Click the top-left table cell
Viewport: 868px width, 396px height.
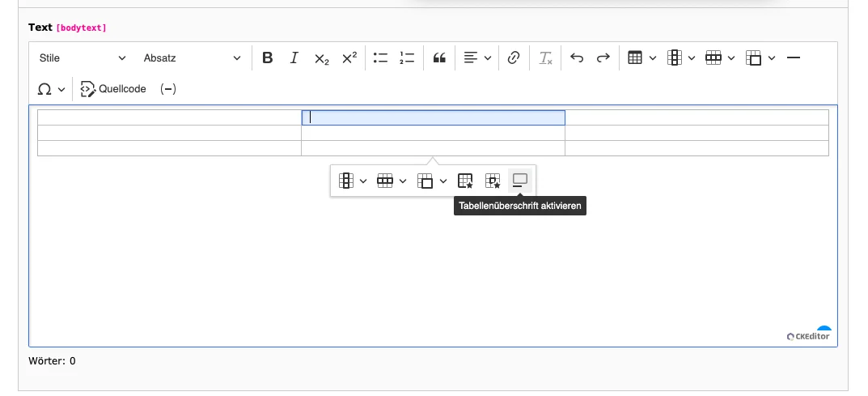point(169,117)
